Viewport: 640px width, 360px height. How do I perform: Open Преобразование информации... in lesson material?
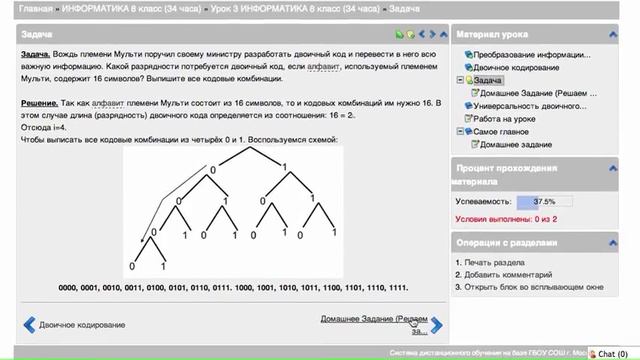pos(532,55)
